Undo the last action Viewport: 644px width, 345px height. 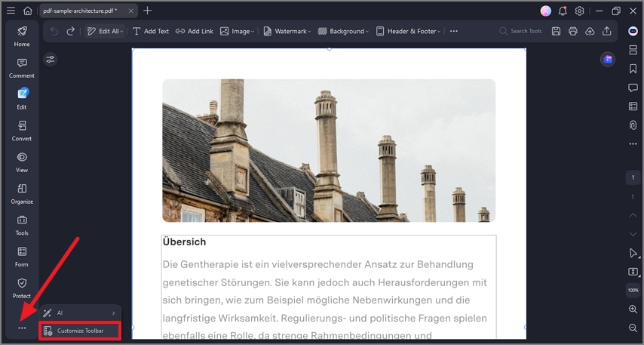[x=54, y=31]
